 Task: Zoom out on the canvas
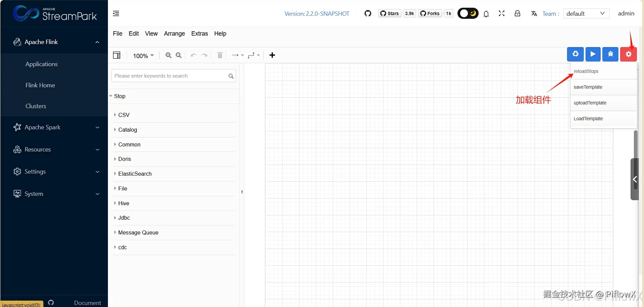[x=179, y=55]
